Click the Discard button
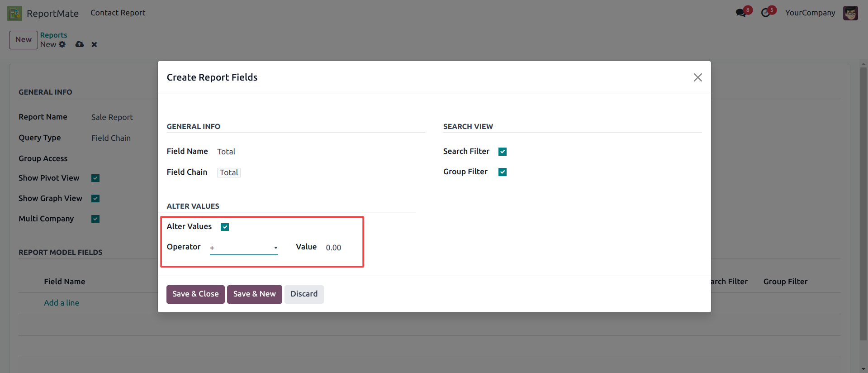The image size is (868, 373). coord(304,294)
